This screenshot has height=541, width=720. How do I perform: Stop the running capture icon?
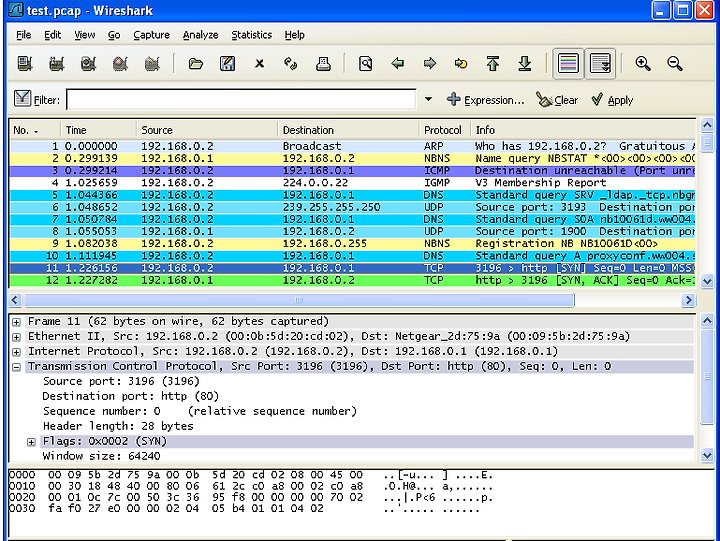(120, 63)
